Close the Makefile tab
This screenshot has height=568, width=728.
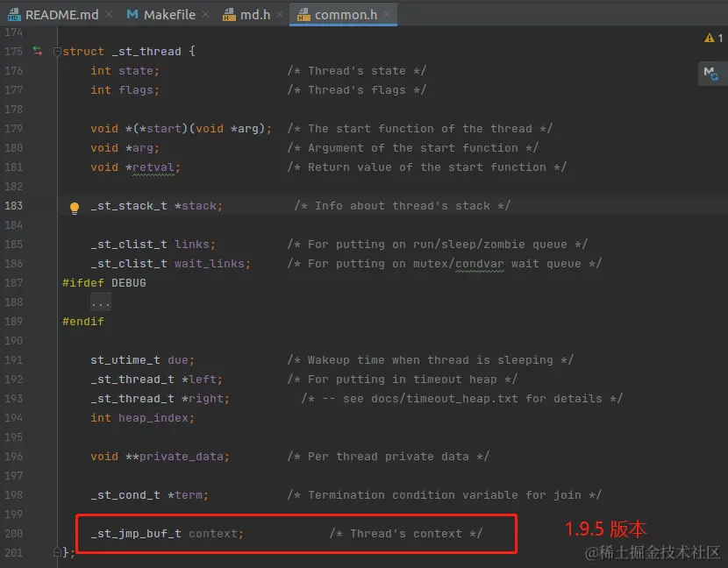(205, 15)
